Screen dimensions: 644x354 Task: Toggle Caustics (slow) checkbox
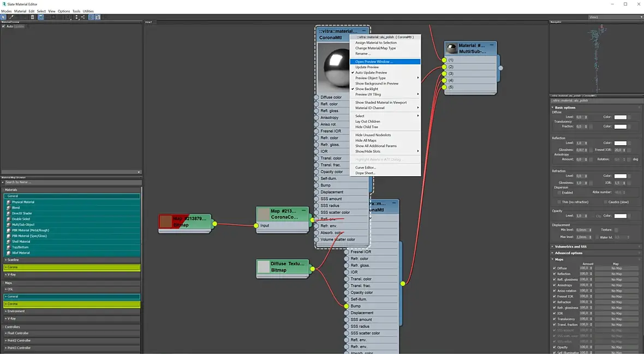605,202
